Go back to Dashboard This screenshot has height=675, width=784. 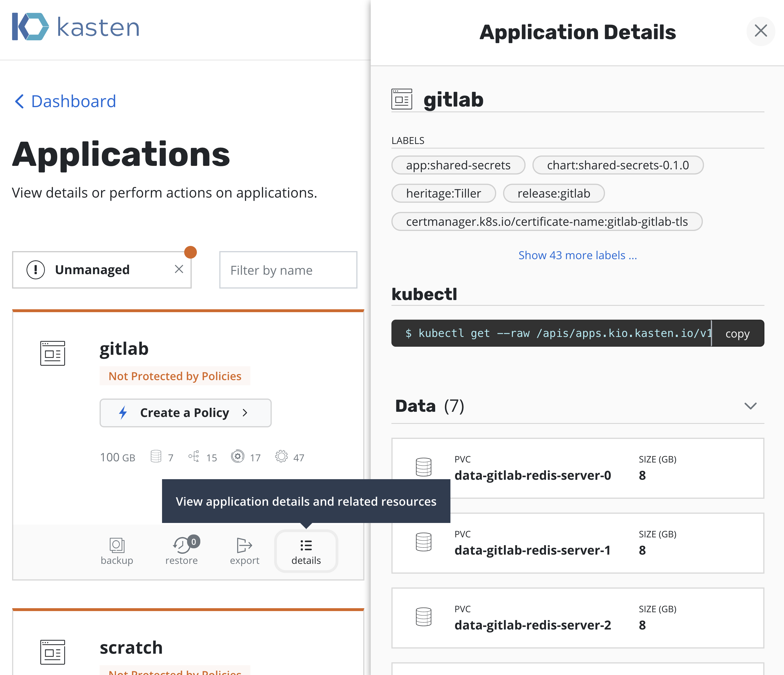(65, 101)
